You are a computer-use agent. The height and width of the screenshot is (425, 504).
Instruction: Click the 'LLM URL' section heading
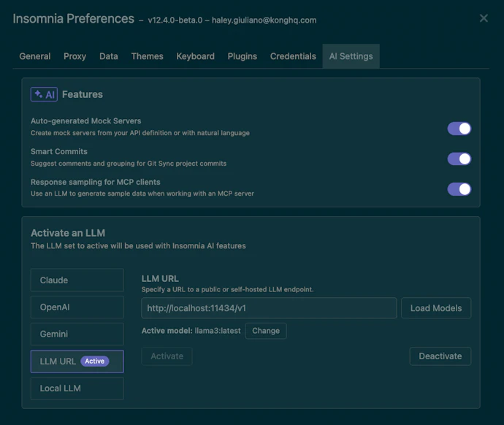click(160, 278)
